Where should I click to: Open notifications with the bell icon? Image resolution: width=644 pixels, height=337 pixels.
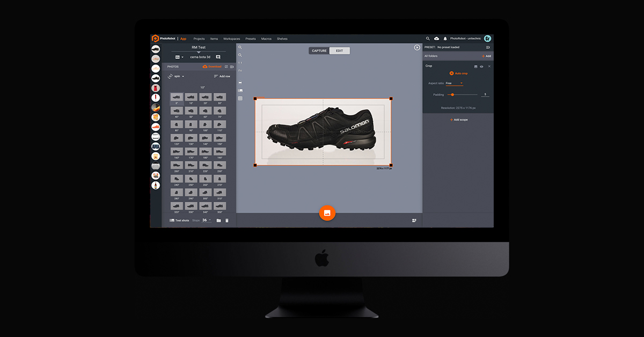445,39
